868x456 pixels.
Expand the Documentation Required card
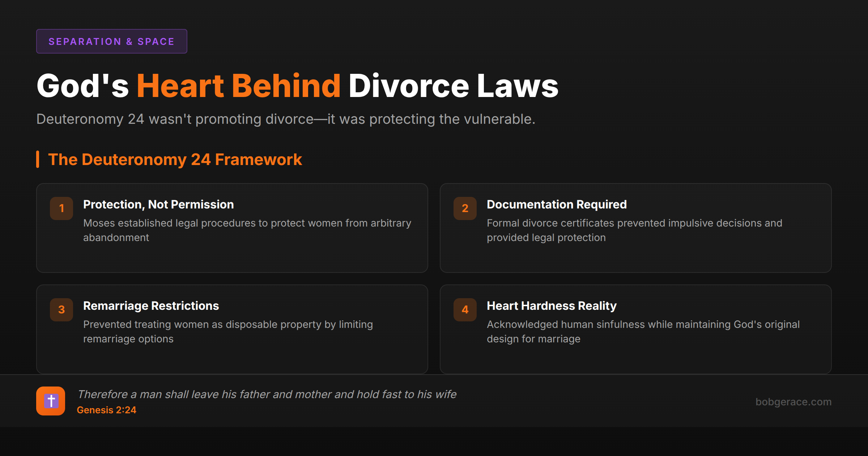coord(635,228)
